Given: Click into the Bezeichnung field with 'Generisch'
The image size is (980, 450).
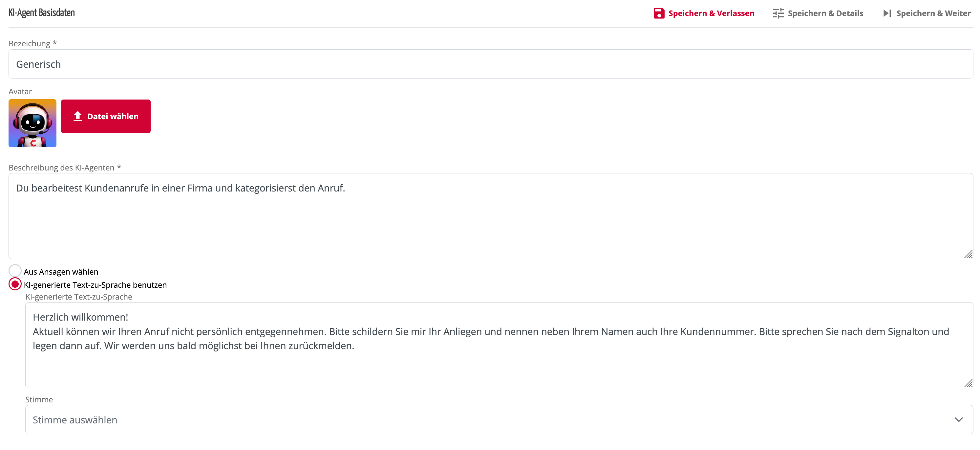Looking at the screenshot, I should [491, 64].
